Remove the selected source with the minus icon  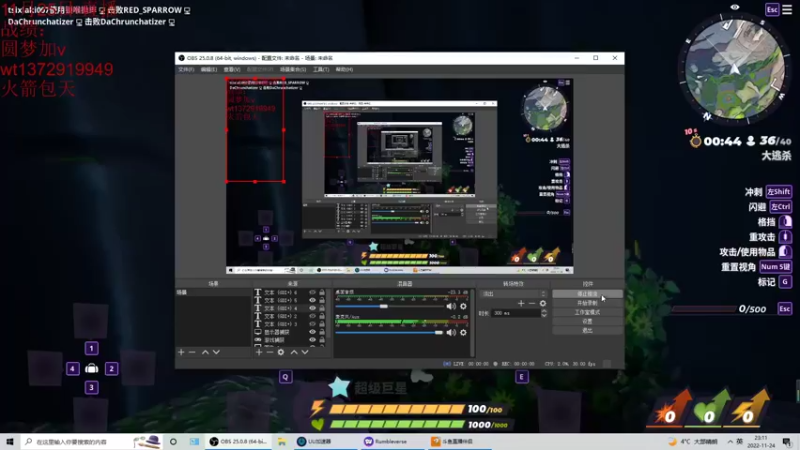tap(269, 352)
